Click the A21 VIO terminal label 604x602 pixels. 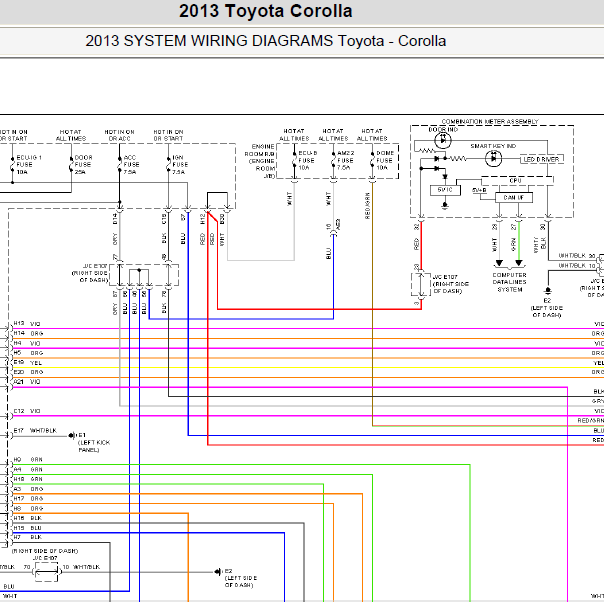[27, 382]
